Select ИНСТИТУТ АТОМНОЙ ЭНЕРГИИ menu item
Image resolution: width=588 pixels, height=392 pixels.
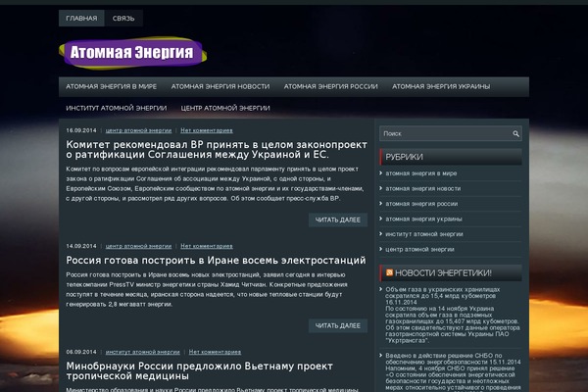tap(117, 108)
